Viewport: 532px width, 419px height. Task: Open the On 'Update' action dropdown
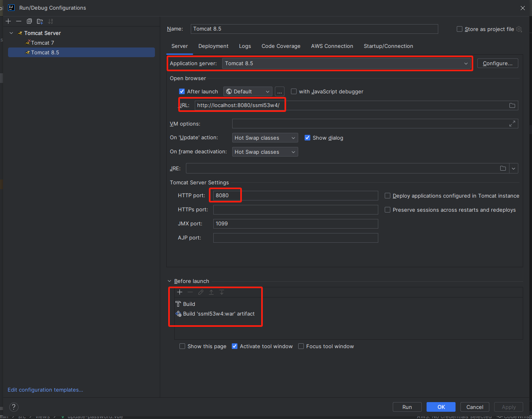click(265, 138)
